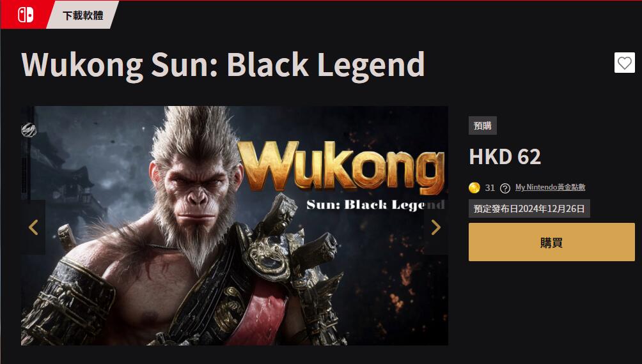The width and height of the screenshot is (642, 364).
Task: Click the Nintendo Switch logo
Action: point(26,15)
